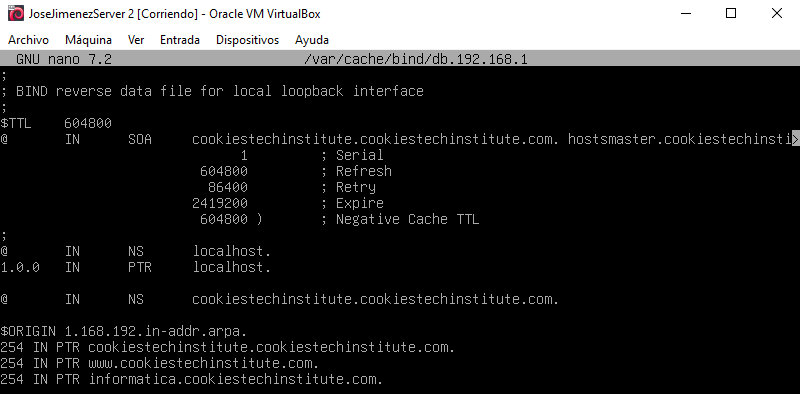This screenshot has height=394, width=800.
Task: Click the Negative Cache TTL comment
Action: [400, 219]
